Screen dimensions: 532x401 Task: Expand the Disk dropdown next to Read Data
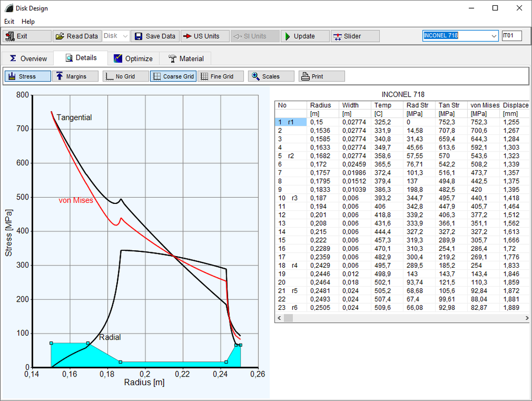125,36
